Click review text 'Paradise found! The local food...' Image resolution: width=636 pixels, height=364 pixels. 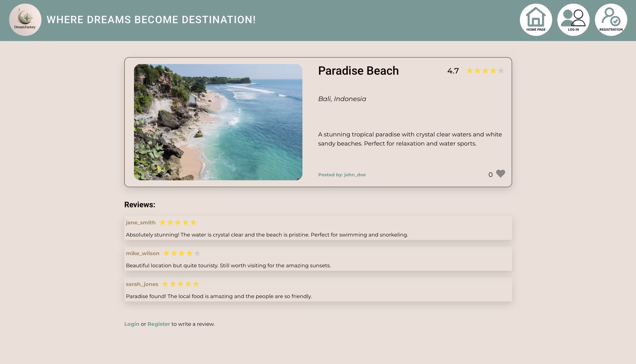pyautogui.click(x=219, y=296)
